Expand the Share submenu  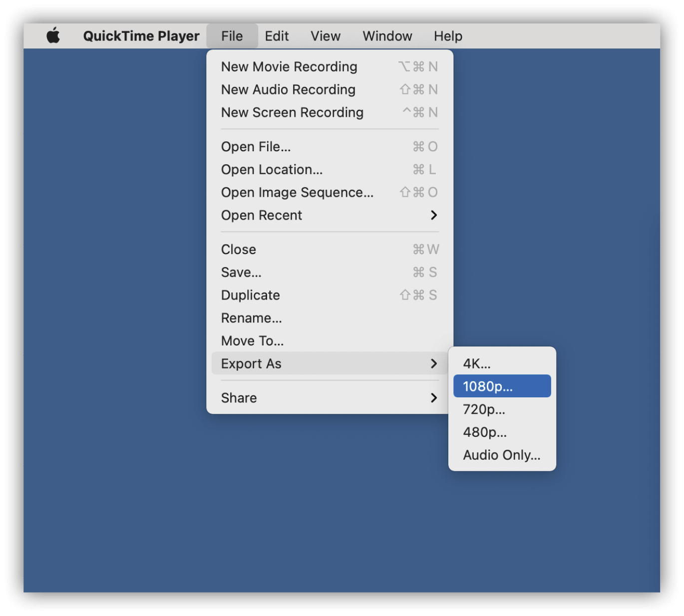[330, 398]
